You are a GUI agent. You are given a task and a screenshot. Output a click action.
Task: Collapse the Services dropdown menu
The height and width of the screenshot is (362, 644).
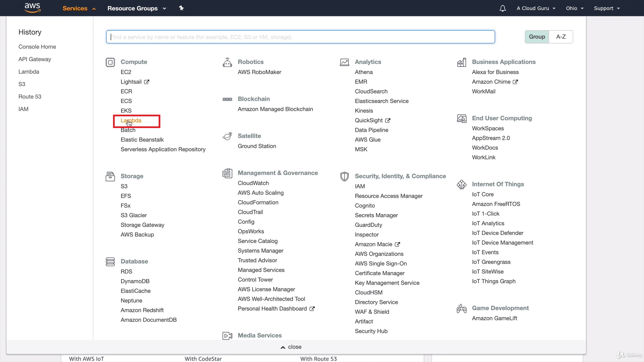point(79,8)
